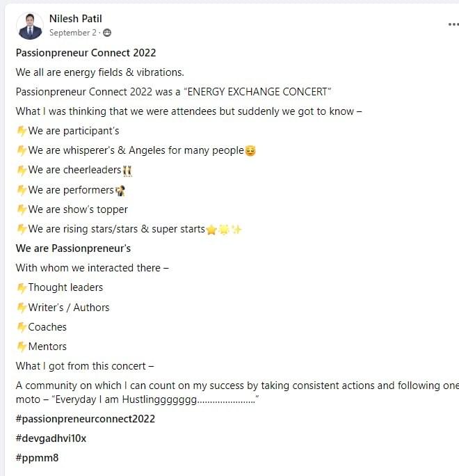Click the emoji after "We are performers"
Screen dimensions: 459x476
point(120,190)
